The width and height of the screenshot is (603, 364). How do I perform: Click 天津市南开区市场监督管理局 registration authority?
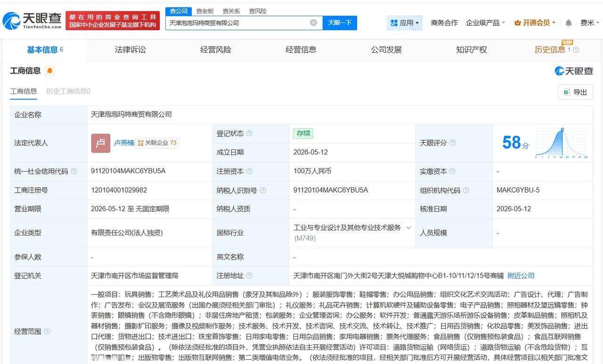(135, 275)
